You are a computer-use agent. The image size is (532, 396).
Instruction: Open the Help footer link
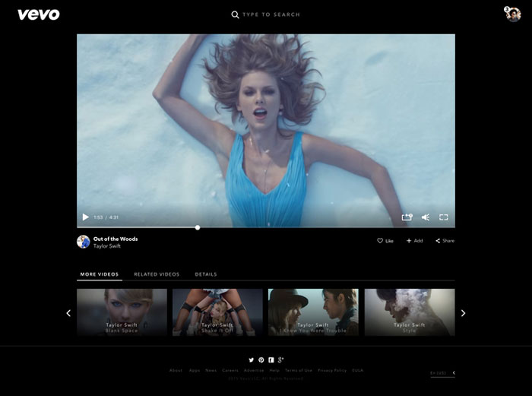click(274, 370)
